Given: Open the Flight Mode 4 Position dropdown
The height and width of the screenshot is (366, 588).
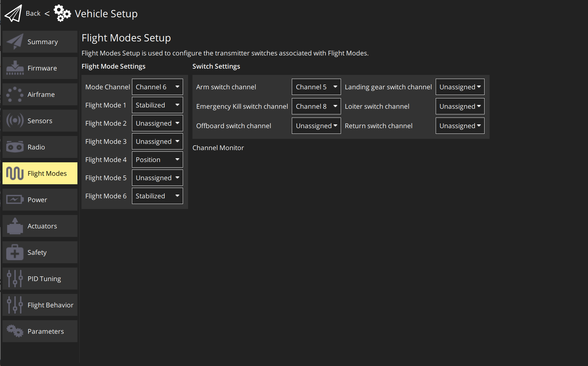Looking at the screenshot, I should point(157,159).
